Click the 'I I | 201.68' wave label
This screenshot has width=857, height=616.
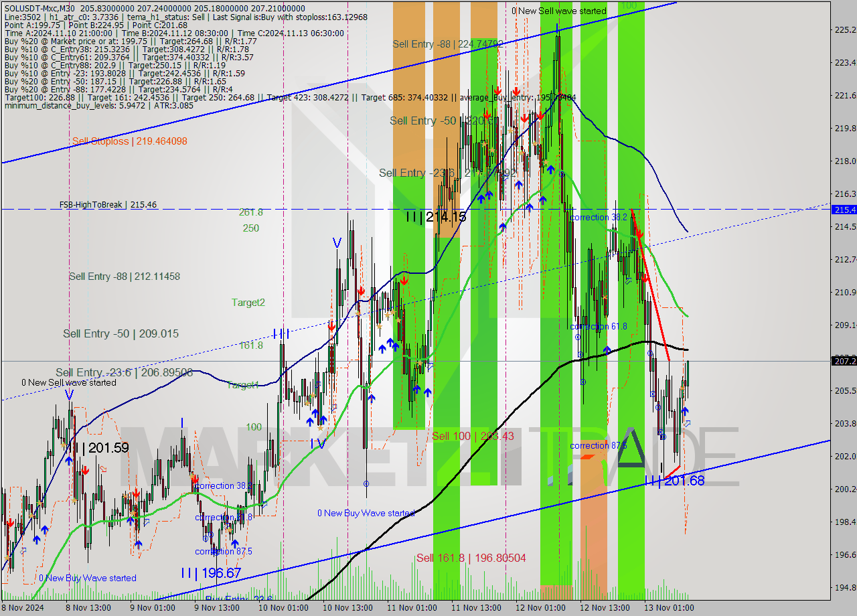pos(675,481)
